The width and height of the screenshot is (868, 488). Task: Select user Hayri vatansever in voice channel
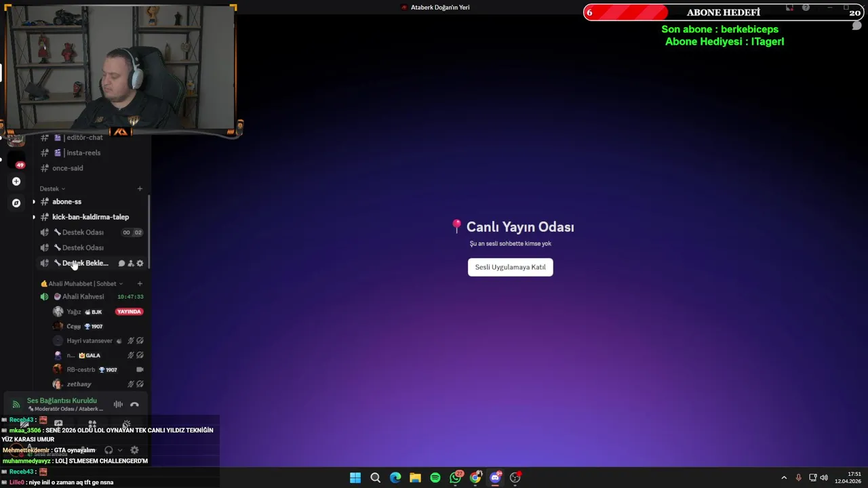coord(90,341)
